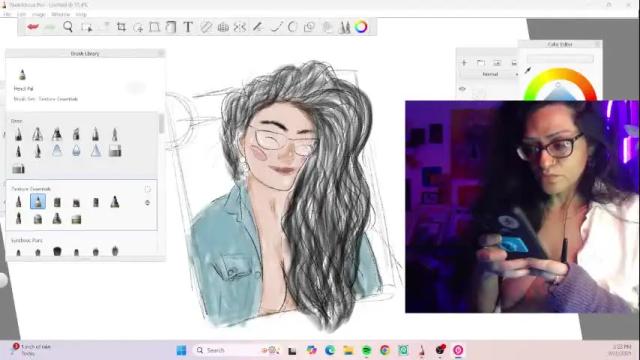Pick the last Basic set brush on third row
The height and width of the screenshot is (360, 640).
[18, 168]
